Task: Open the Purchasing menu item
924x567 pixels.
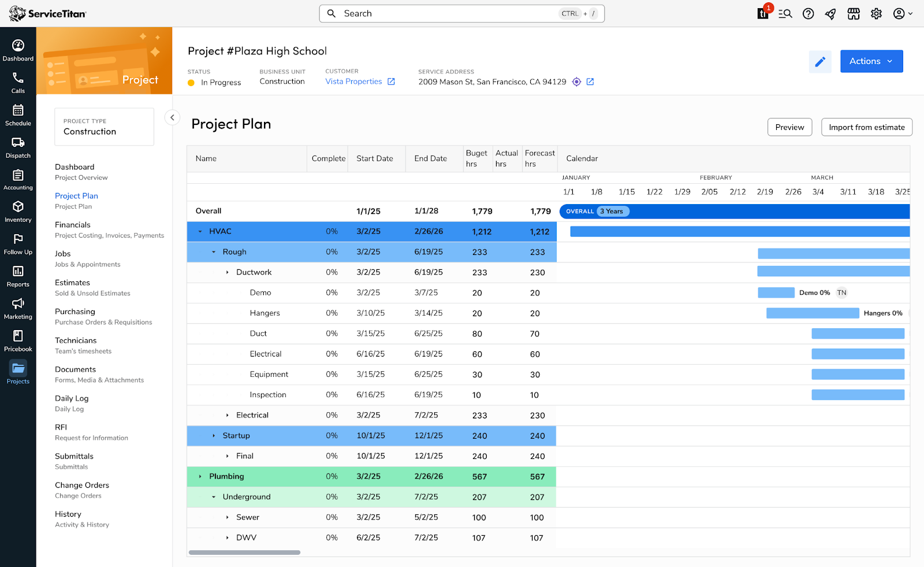Action: click(103, 316)
